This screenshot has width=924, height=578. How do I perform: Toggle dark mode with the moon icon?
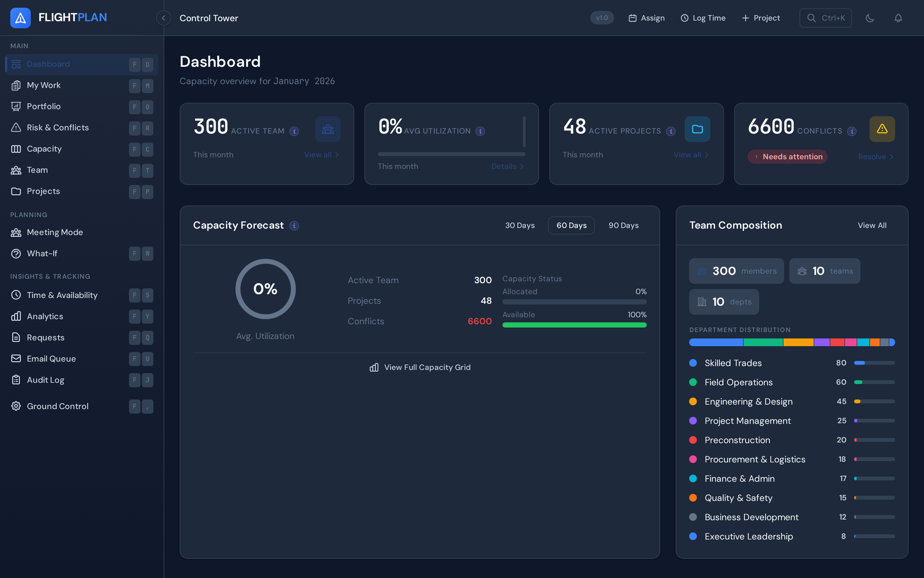point(870,18)
